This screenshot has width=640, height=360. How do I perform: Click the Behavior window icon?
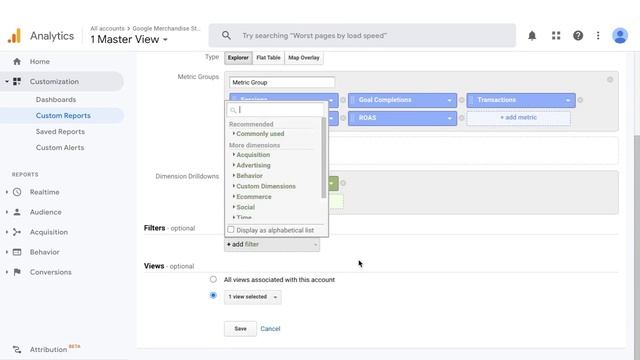(x=17, y=252)
